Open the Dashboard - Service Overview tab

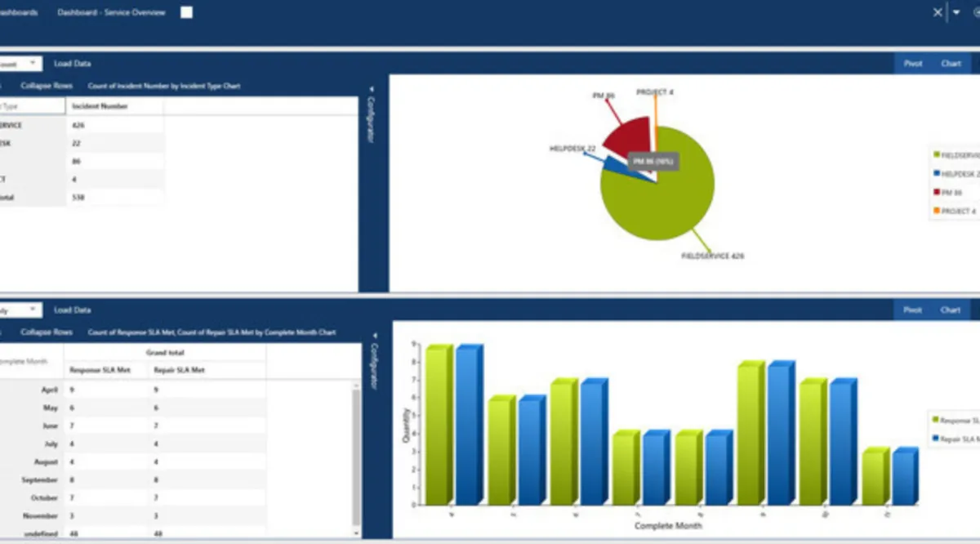pyautogui.click(x=111, y=12)
